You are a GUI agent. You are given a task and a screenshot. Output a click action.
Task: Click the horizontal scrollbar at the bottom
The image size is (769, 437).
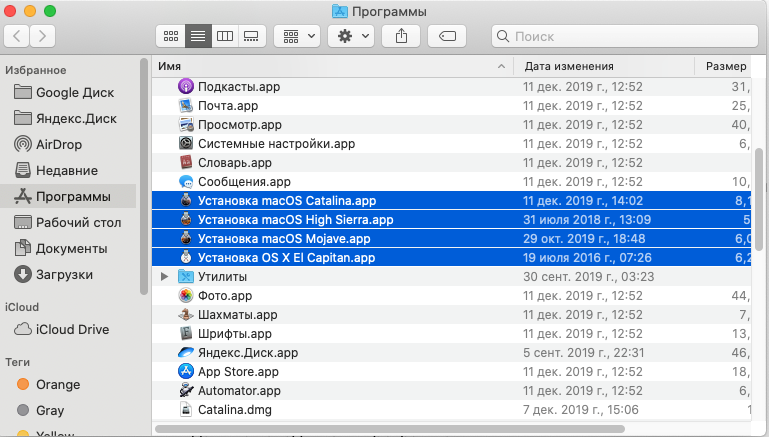[x=390, y=430]
